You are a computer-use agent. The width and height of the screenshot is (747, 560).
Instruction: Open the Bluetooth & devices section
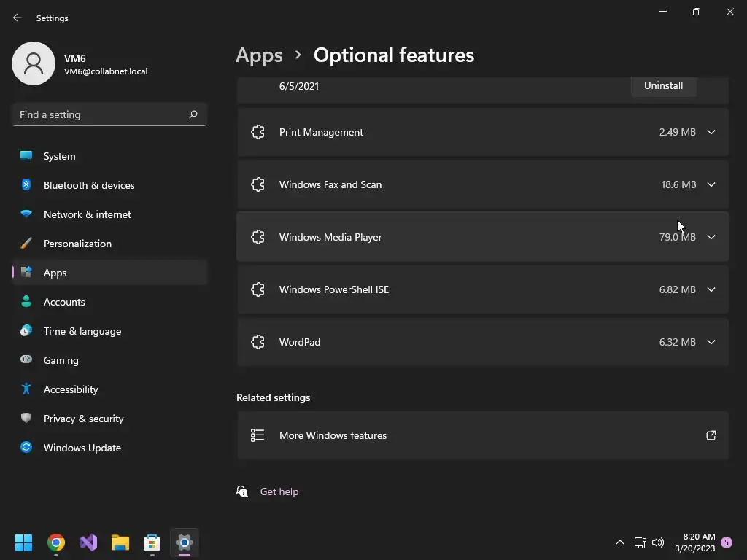(89, 185)
